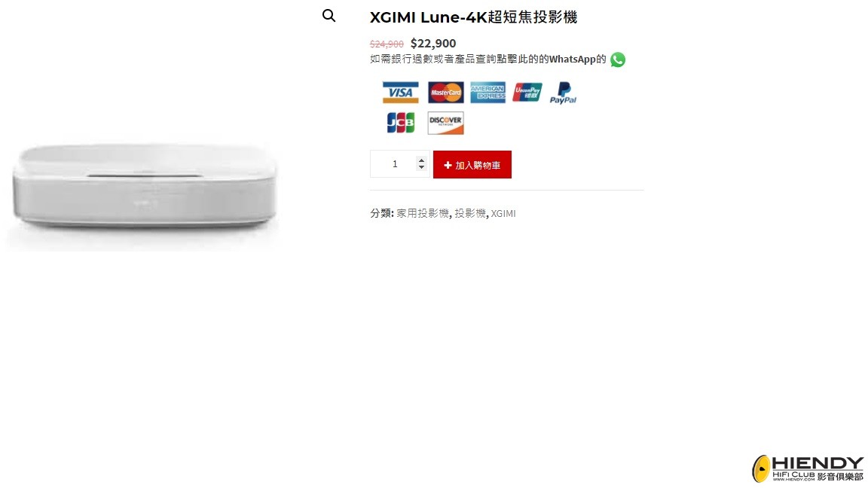Click the American Express logo
Viewport: 868px width, 488px height.
(487, 93)
